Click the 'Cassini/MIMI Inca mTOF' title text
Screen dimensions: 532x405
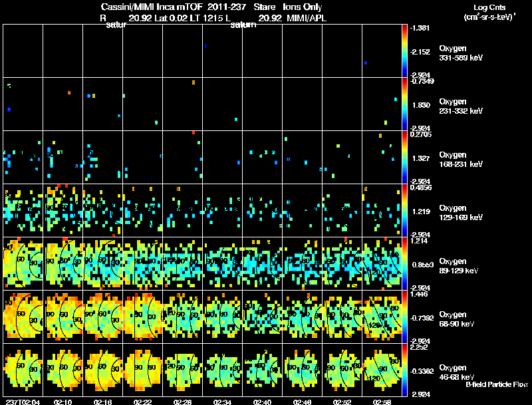pos(152,7)
